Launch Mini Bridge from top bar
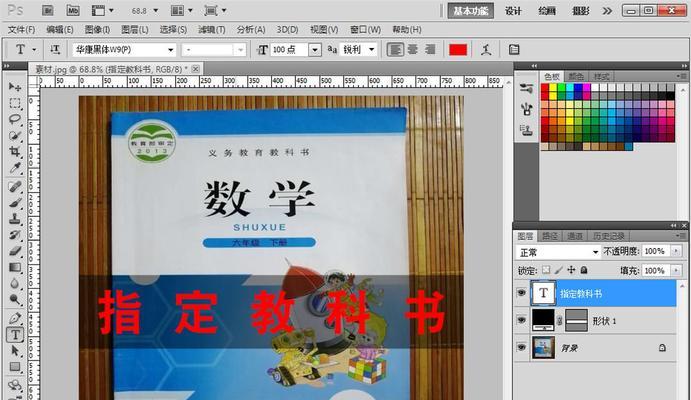This screenshot has width=691, height=400. (x=73, y=10)
